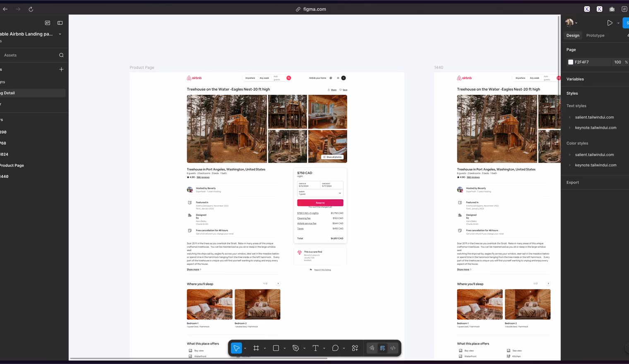Select the page ending in 'g Detail'
The width and height of the screenshot is (629, 364).
tap(33, 93)
